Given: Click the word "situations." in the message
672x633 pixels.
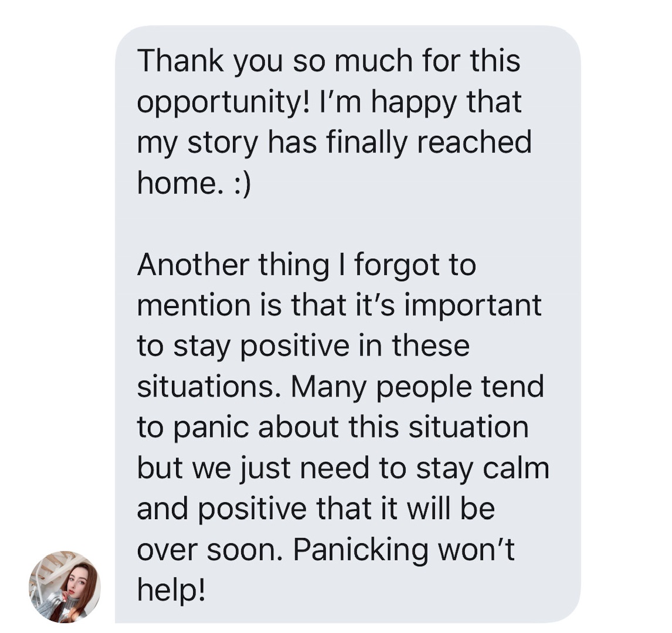Looking at the screenshot, I should click(x=212, y=387).
